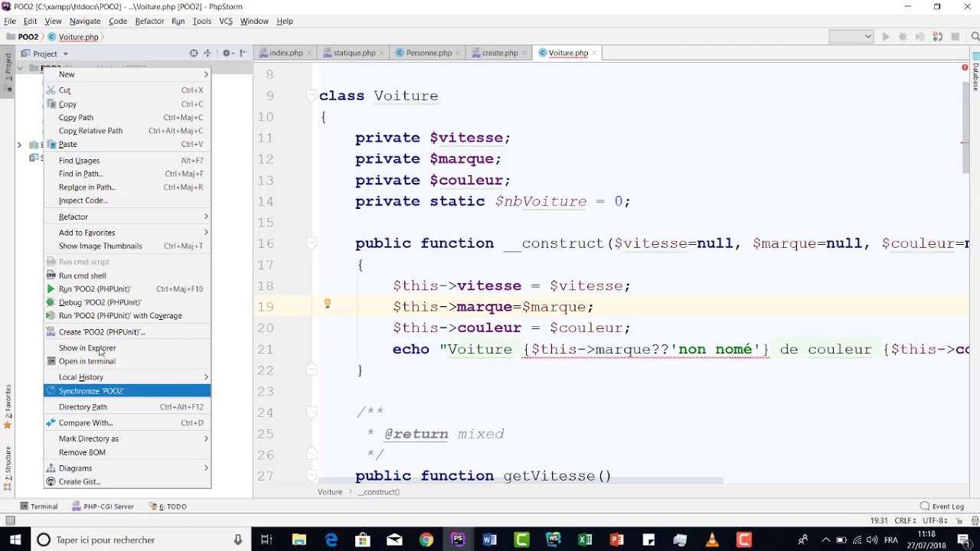The width and height of the screenshot is (980, 551).
Task: Expand the Diagrams submenu
Action: pyautogui.click(x=127, y=468)
